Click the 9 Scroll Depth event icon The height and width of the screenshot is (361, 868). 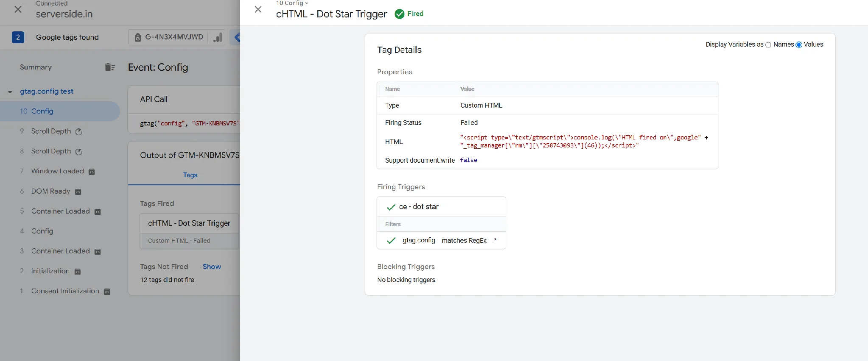tap(78, 132)
